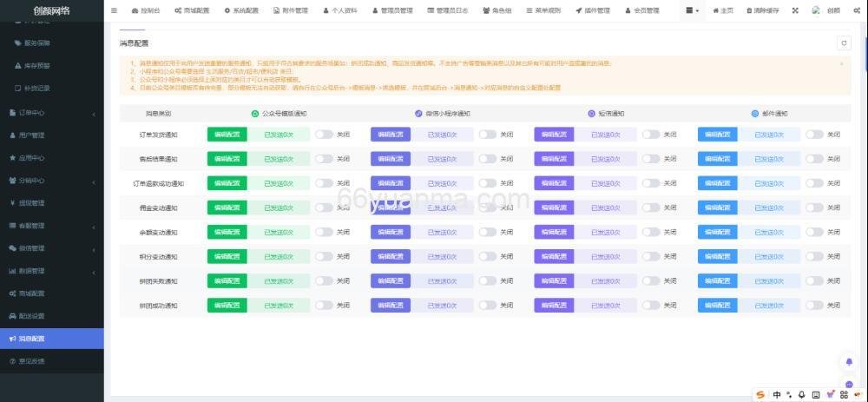
Task: Open top-bar 商城配置 menu item
Action: [x=192, y=10]
